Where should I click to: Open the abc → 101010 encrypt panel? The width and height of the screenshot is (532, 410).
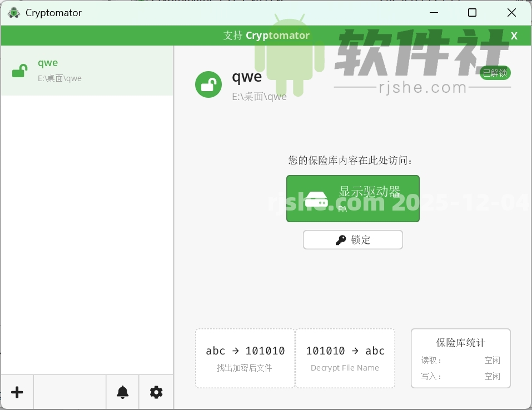(x=245, y=358)
